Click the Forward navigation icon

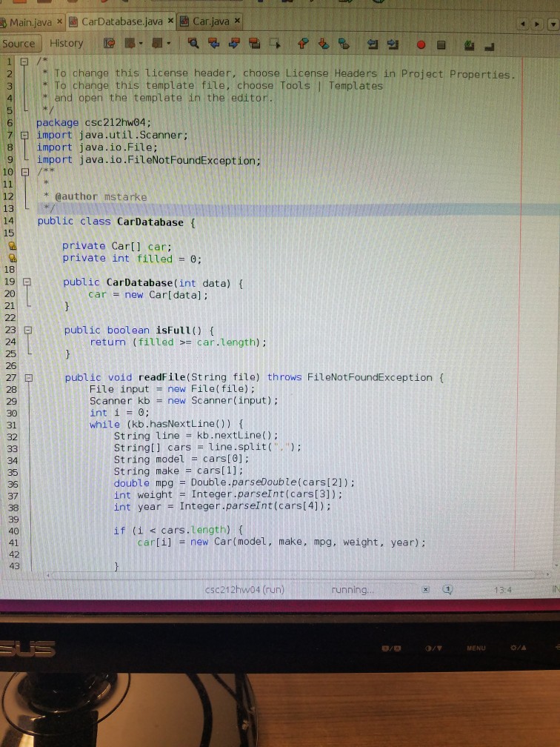tap(156, 44)
